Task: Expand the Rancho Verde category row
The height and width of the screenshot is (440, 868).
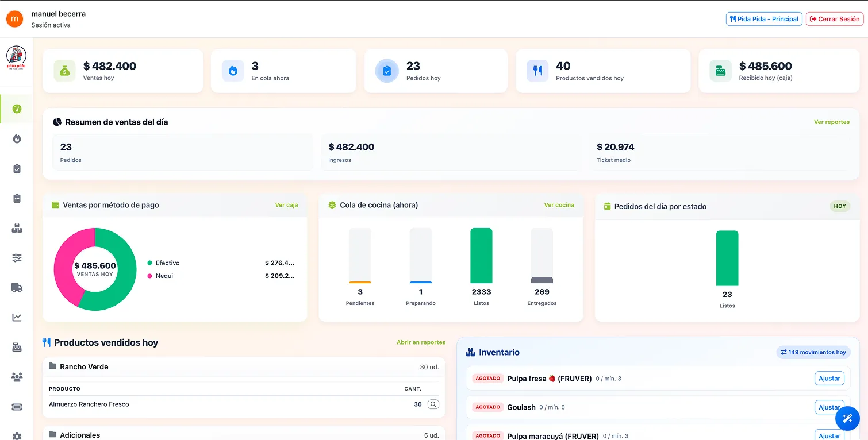Action: point(244,366)
